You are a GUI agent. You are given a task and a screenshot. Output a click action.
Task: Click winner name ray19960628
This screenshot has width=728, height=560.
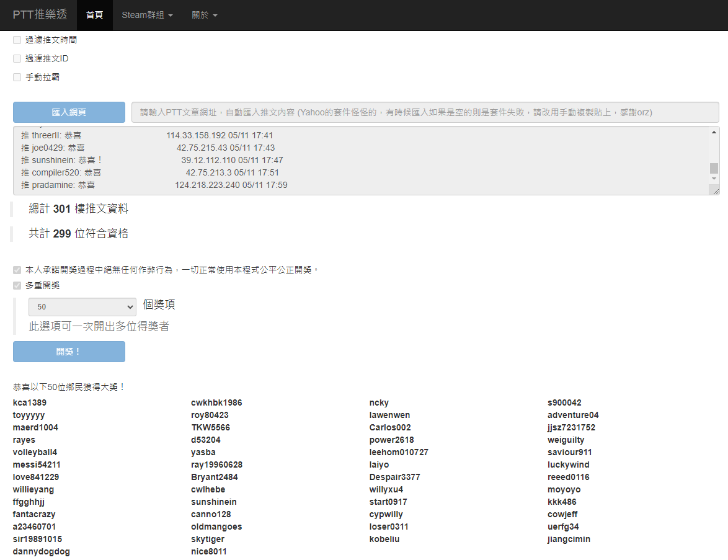point(217,465)
